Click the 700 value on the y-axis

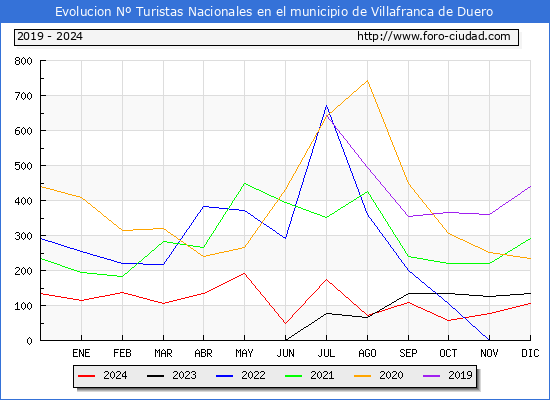pos(23,96)
